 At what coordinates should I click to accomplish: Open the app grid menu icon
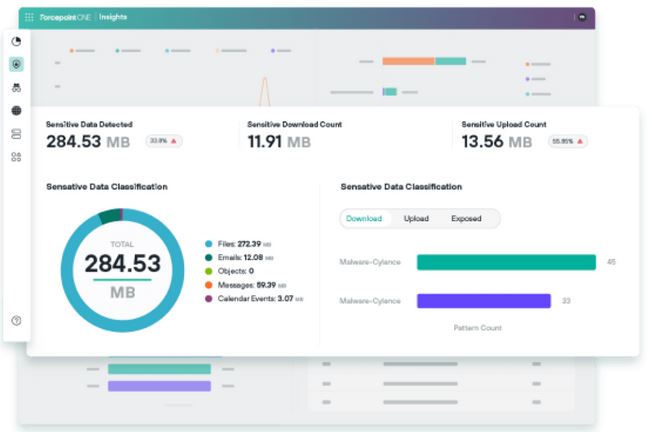[28, 17]
